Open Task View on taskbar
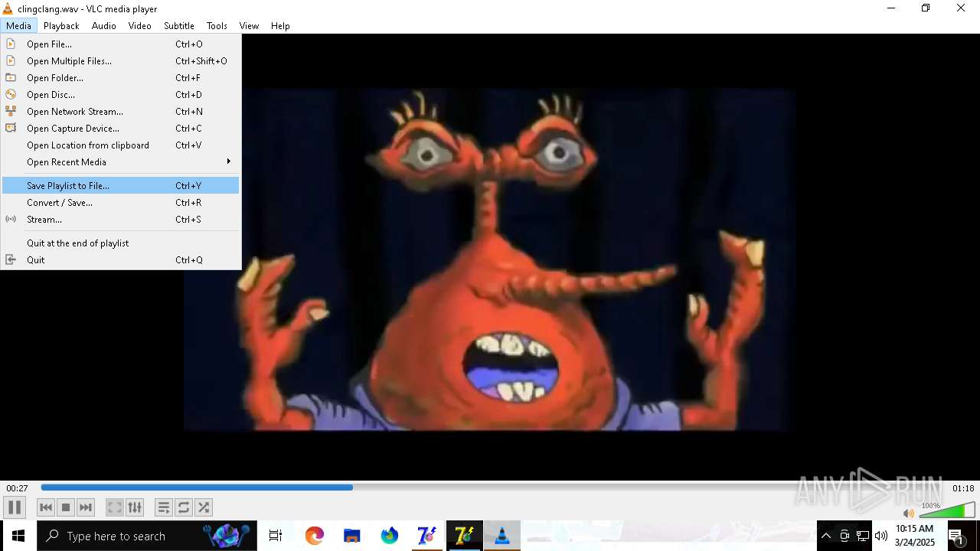Image resolution: width=980 pixels, height=551 pixels. [276, 536]
